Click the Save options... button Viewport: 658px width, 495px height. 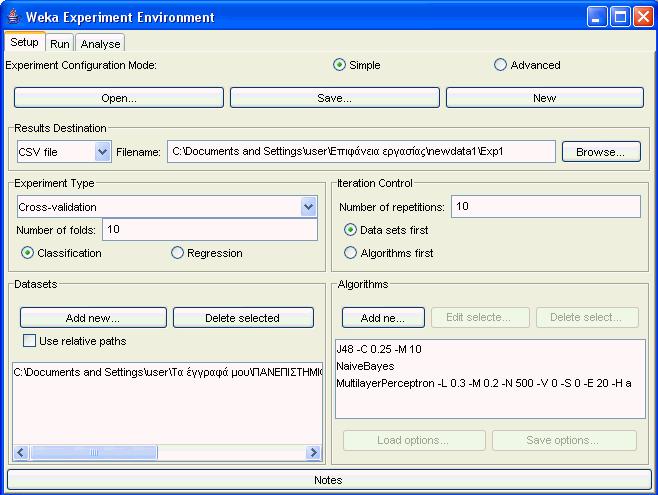click(564, 440)
